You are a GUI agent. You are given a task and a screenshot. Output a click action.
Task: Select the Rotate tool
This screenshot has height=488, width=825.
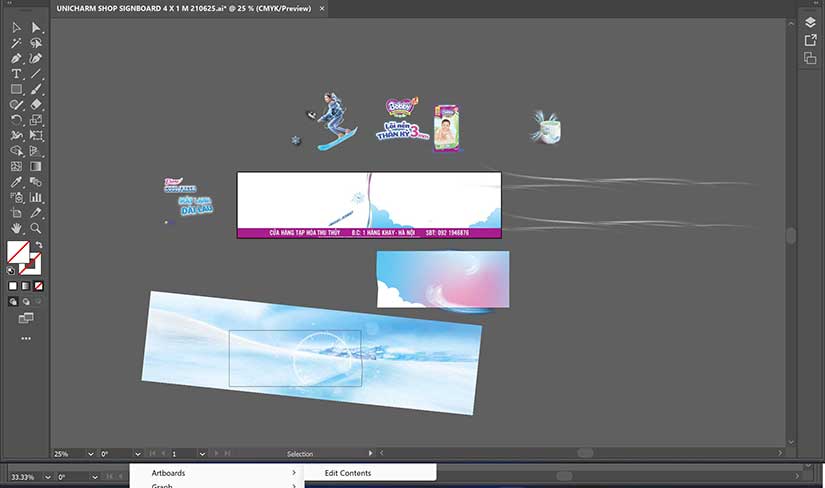(16, 120)
